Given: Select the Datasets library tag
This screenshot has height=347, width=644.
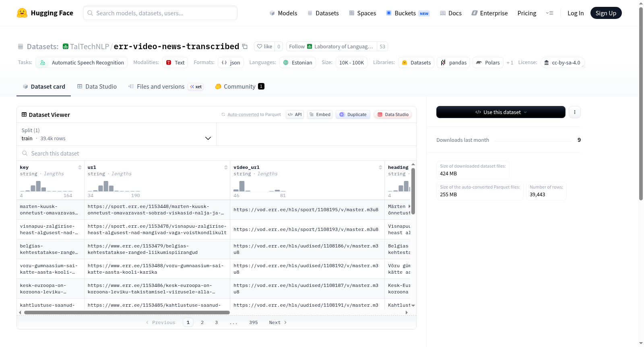Looking at the screenshot, I should (x=416, y=62).
